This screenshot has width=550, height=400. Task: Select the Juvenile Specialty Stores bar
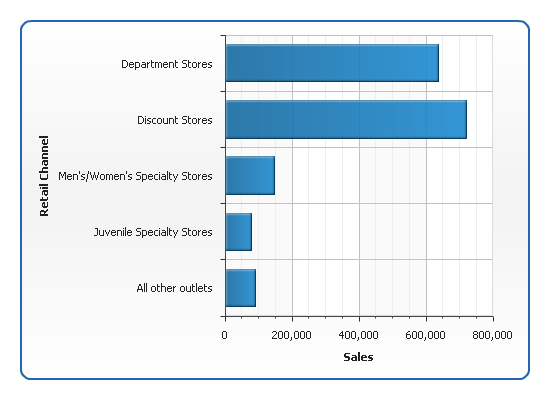point(239,232)
